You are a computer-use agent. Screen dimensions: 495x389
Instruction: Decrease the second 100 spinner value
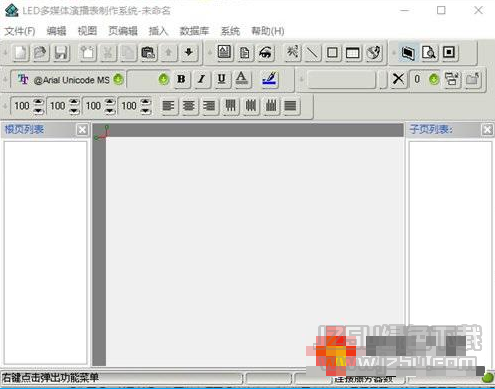click(74, 110)
